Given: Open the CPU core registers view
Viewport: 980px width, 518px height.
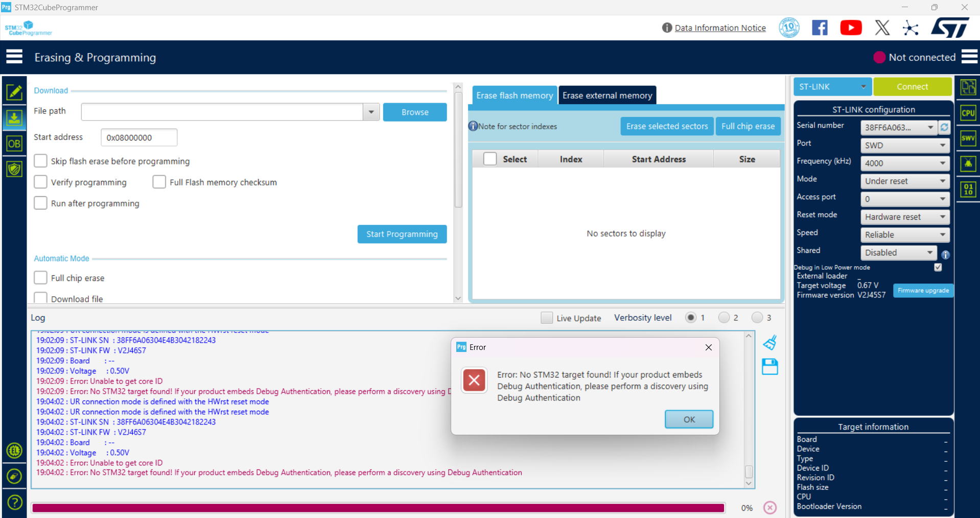Looking at the screenshot, I should (967, 113).
